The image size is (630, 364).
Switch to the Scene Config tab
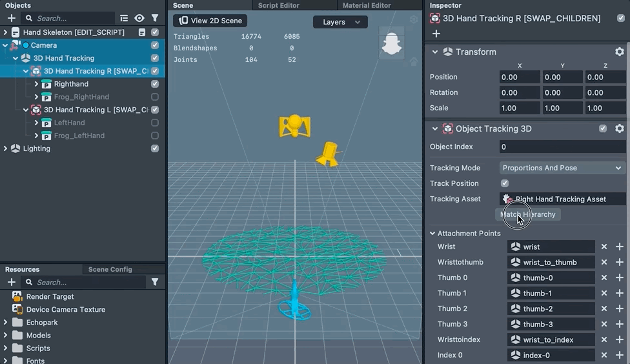pos(110,269)
